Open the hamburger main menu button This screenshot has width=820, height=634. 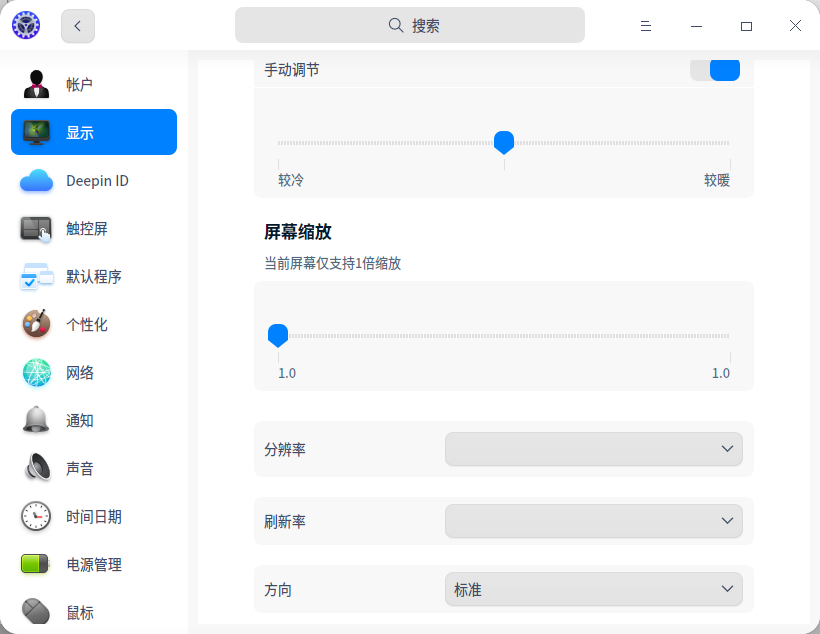646,26
